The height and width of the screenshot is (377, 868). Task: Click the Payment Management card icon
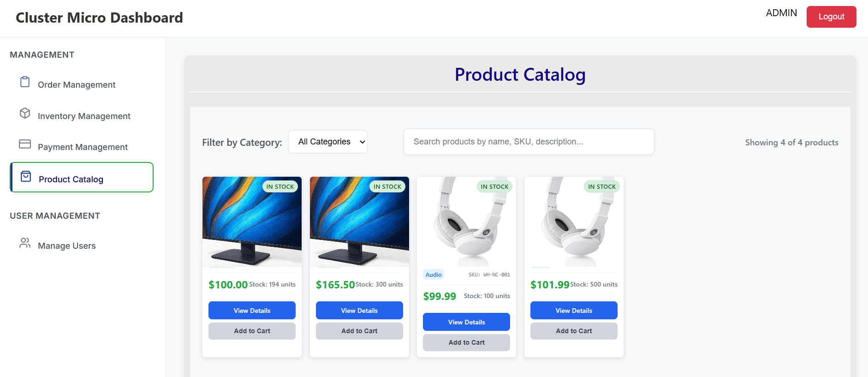click(24, 144)
